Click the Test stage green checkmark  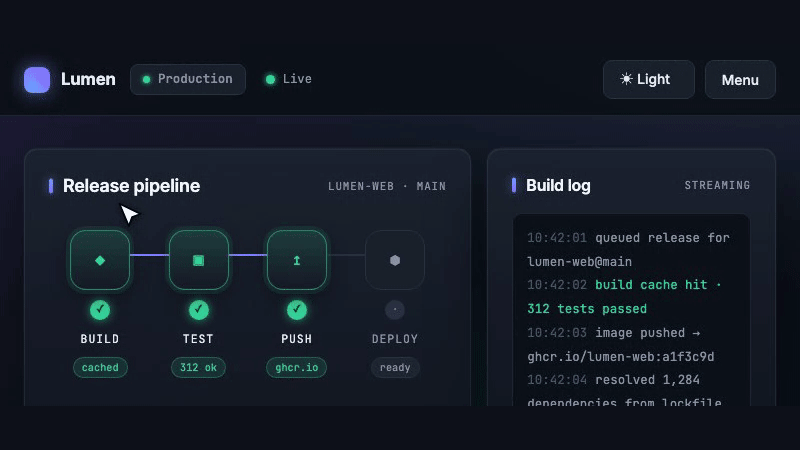[198, 310]
